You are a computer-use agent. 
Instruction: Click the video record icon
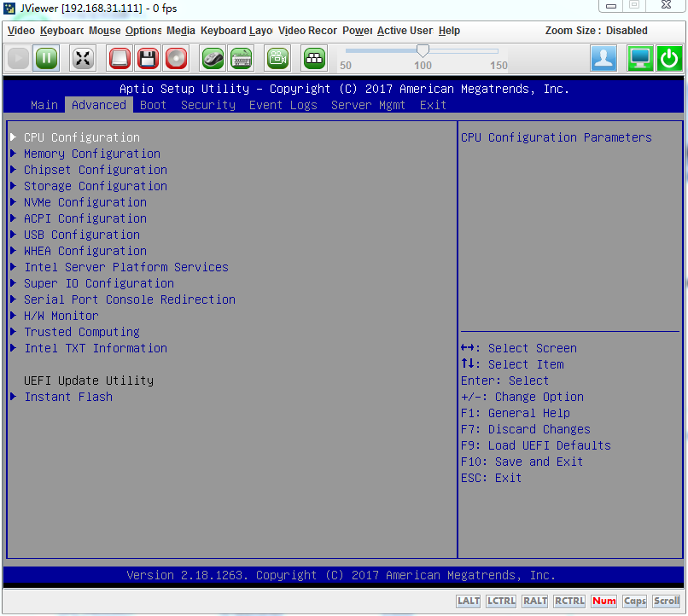pos(277,58)
